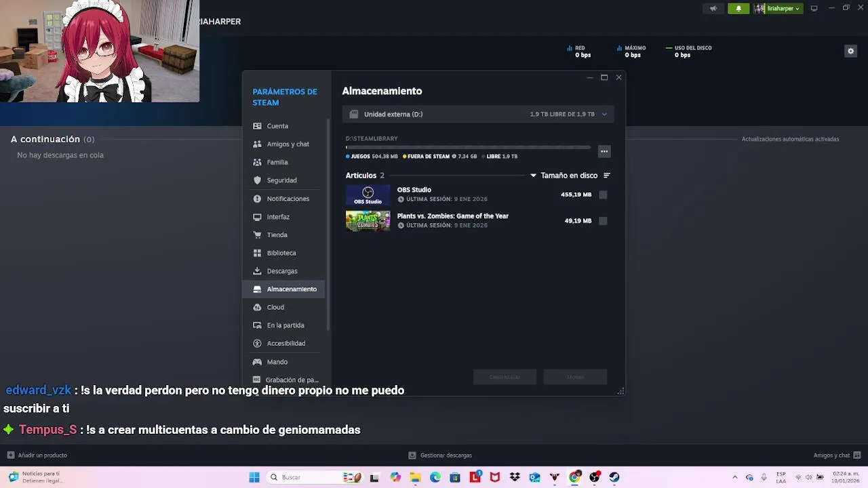Open the Cuenta settings section

click(x=285, y=126)
